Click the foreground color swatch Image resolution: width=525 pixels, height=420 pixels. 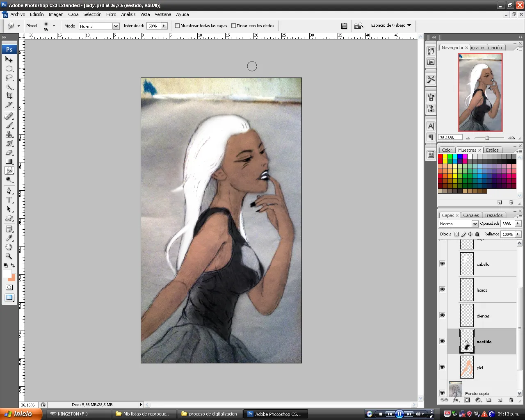(7, 274)
